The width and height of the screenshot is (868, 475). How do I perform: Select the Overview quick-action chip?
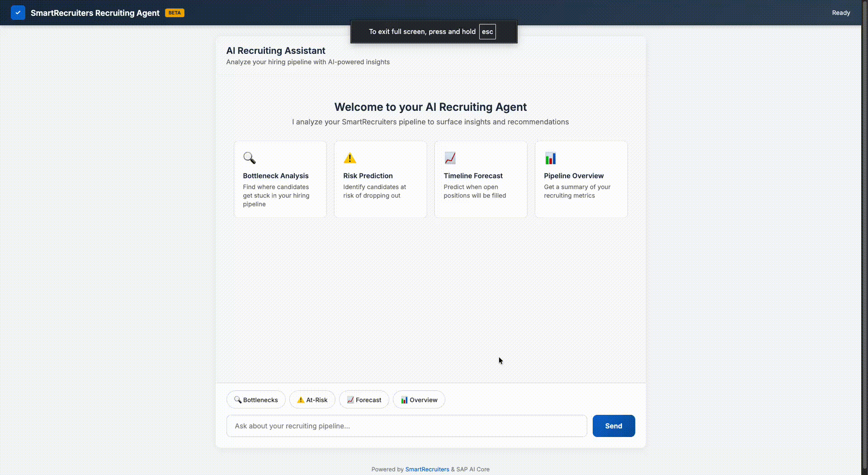coord(419,399)
